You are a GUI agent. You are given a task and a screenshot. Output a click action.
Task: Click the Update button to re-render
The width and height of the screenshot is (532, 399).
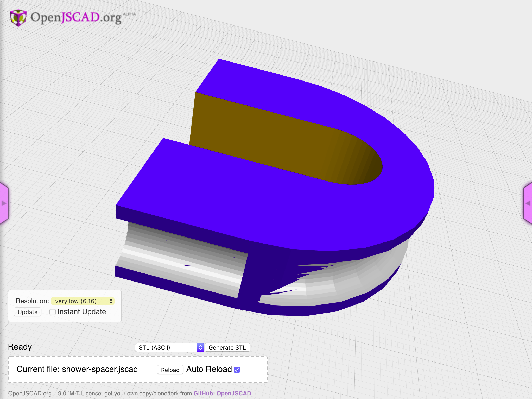pyautogui.click(x=27, y=312)
